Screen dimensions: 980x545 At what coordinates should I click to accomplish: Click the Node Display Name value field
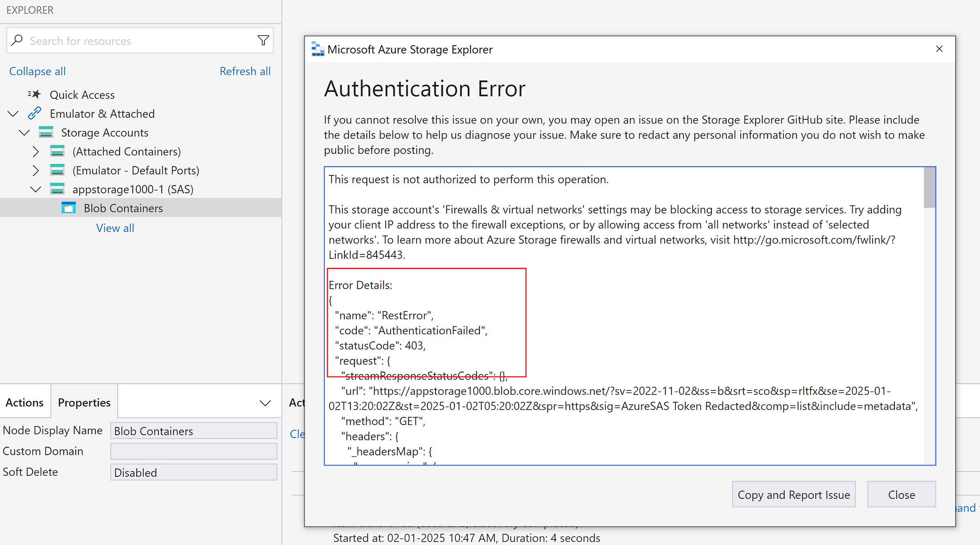coord(194,431)
